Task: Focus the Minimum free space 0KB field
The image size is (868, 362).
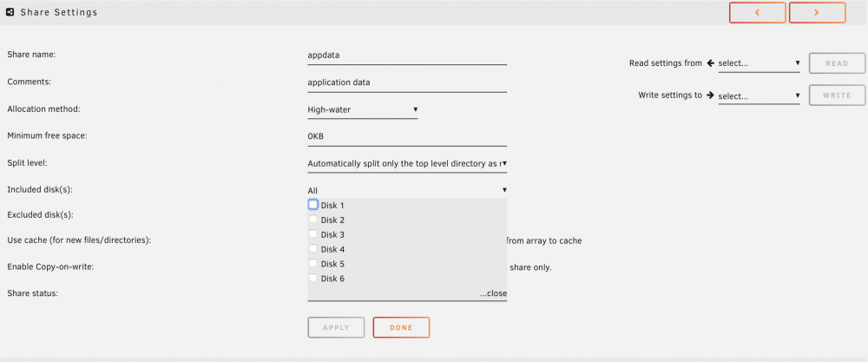Action: [x=407, y=136]
